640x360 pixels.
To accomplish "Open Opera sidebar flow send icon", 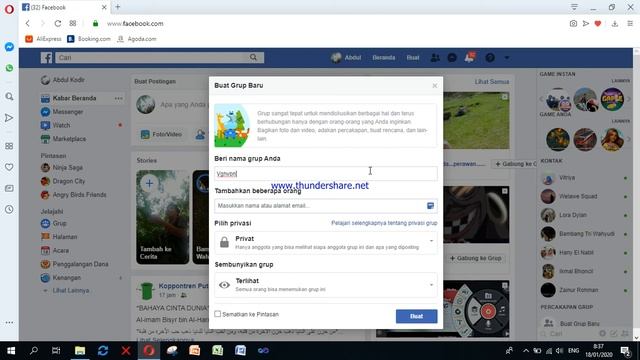I will coord(9,118).
